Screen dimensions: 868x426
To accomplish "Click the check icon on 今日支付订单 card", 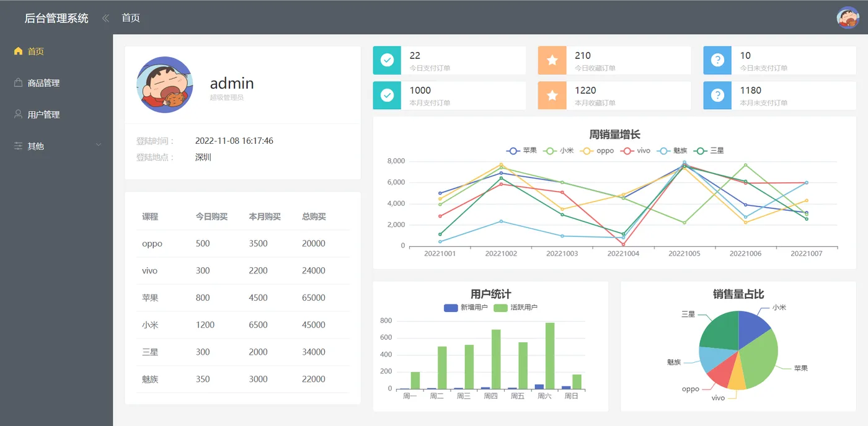I will pyautogui.click(x=387, y=60).
